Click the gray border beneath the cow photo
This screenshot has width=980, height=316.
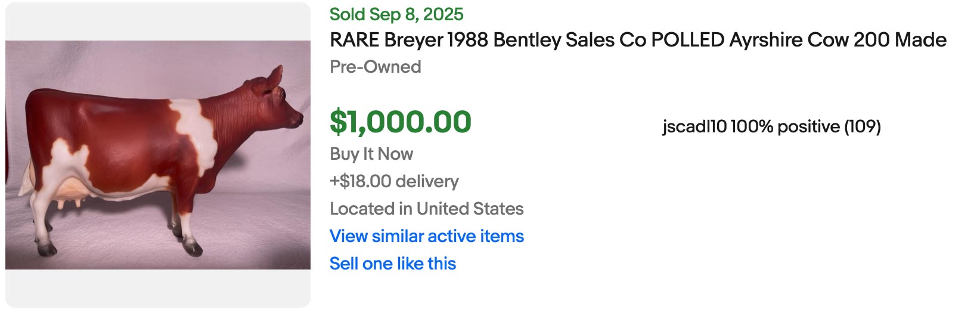pos(158,288)
